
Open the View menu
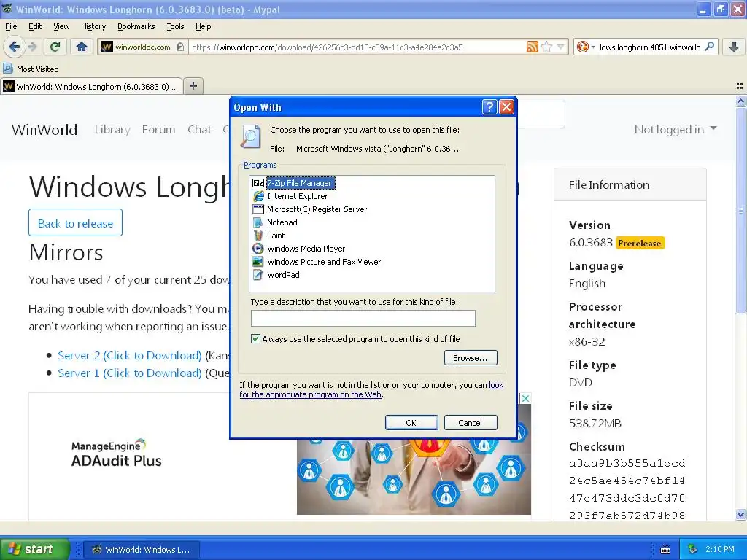click(x=61, y=26)
